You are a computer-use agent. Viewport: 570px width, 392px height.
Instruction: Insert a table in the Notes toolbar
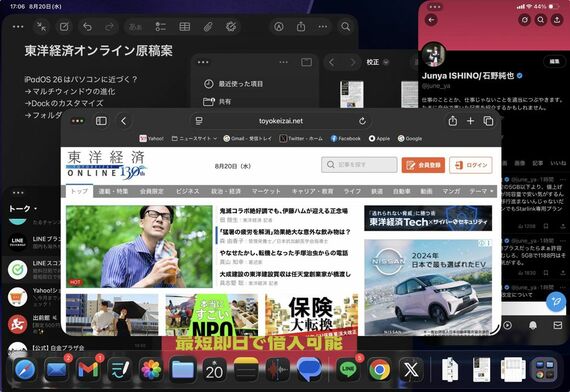pos(185,27)
